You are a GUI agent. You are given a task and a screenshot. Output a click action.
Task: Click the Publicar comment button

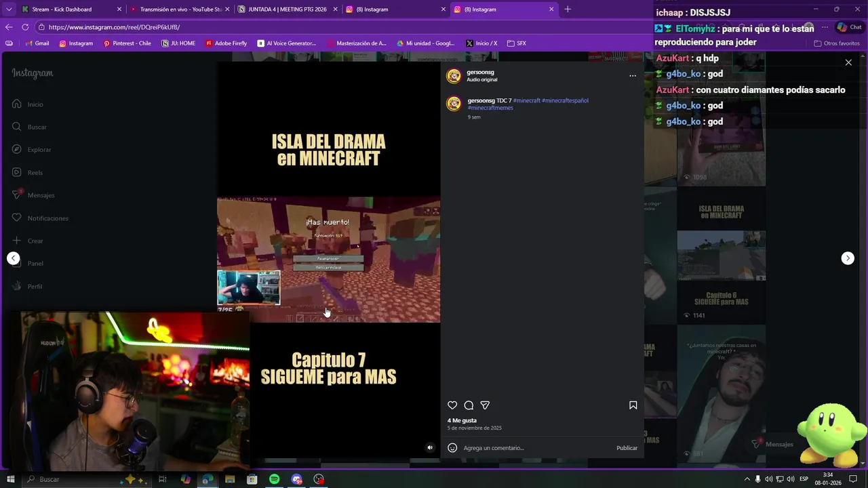point(627,448)
